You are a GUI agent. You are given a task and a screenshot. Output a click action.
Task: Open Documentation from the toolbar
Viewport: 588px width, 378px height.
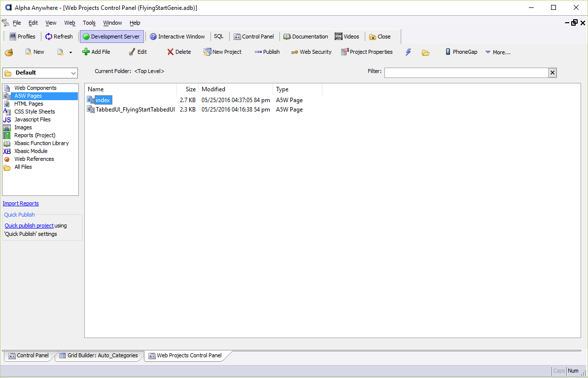coord(306,37)
